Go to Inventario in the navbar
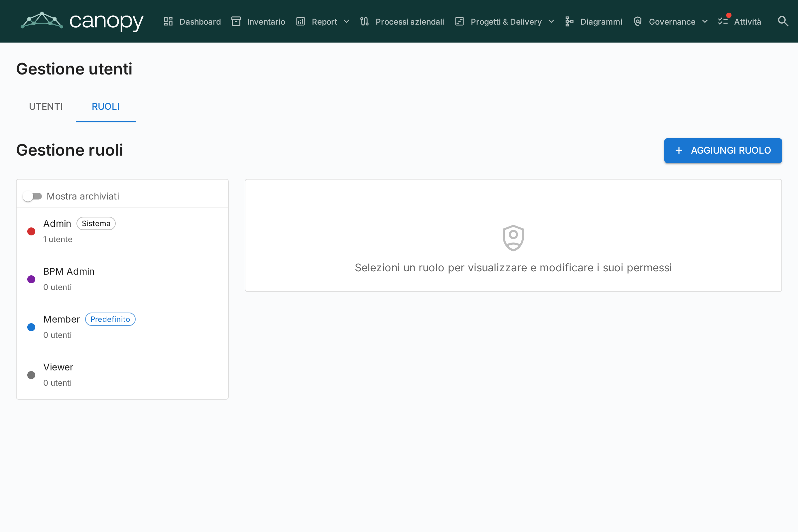798x532 pixels. [x=259, y=21]
